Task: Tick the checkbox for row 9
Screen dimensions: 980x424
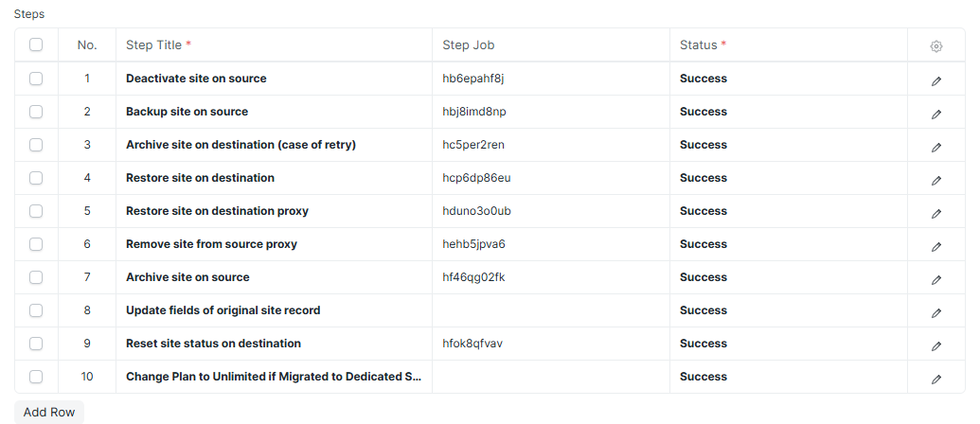Action: pos(36,343)
